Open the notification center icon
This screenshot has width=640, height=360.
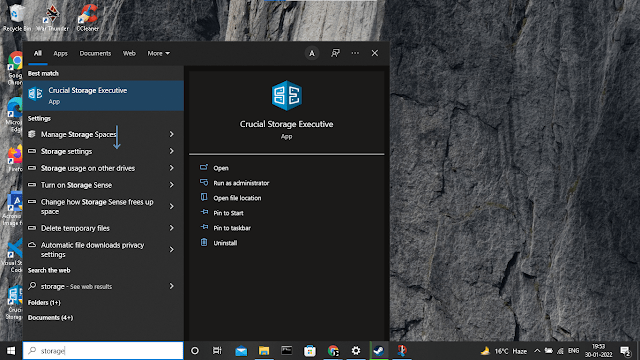(x=625, y=351)
